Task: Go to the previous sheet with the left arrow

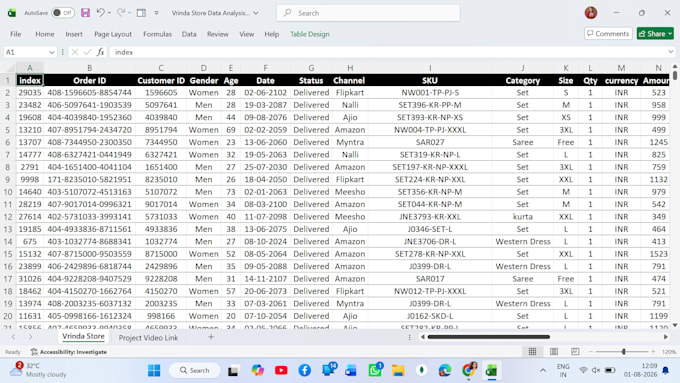Action: (x=13, y=337)
